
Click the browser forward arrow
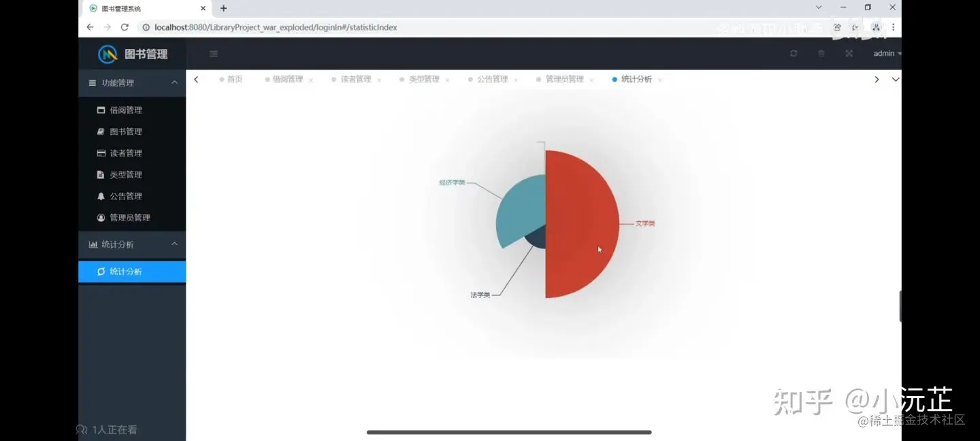[108, 27]
